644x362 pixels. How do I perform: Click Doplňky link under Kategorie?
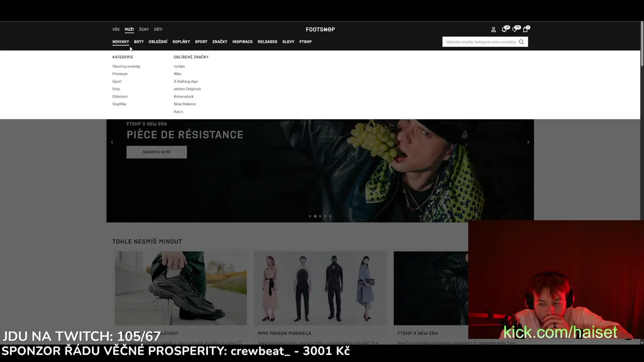pyautogui.click(x=119, y=104)
